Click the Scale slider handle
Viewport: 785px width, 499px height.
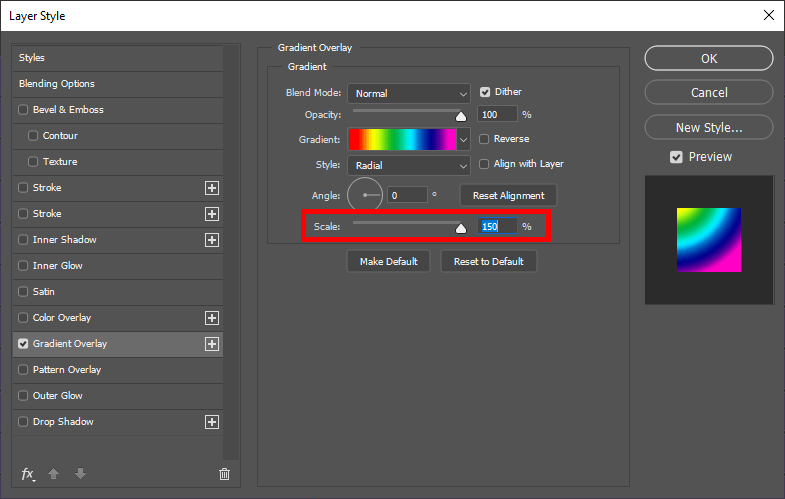coord(461,229)
